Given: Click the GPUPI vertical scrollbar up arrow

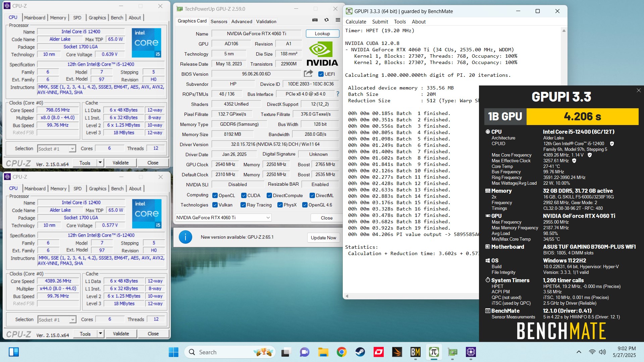Looking at the screenshot, I should click(564, 31).
